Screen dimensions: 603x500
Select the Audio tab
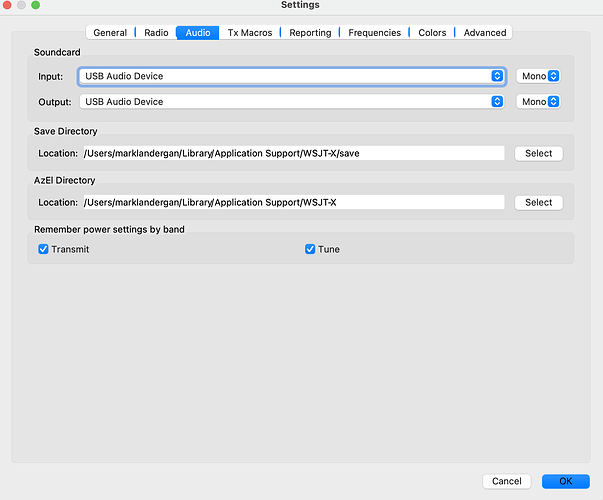point(198,33)
